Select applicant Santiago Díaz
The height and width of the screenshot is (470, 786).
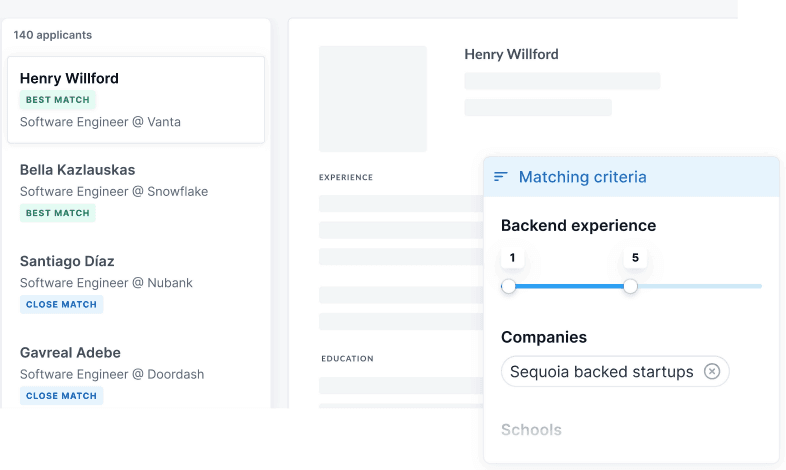click(x=67, y=261)
